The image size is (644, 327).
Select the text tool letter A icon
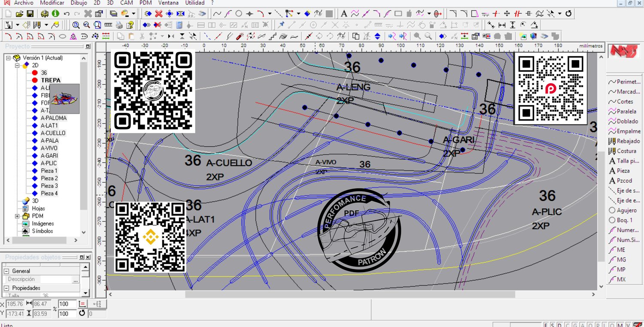[344, 14]
